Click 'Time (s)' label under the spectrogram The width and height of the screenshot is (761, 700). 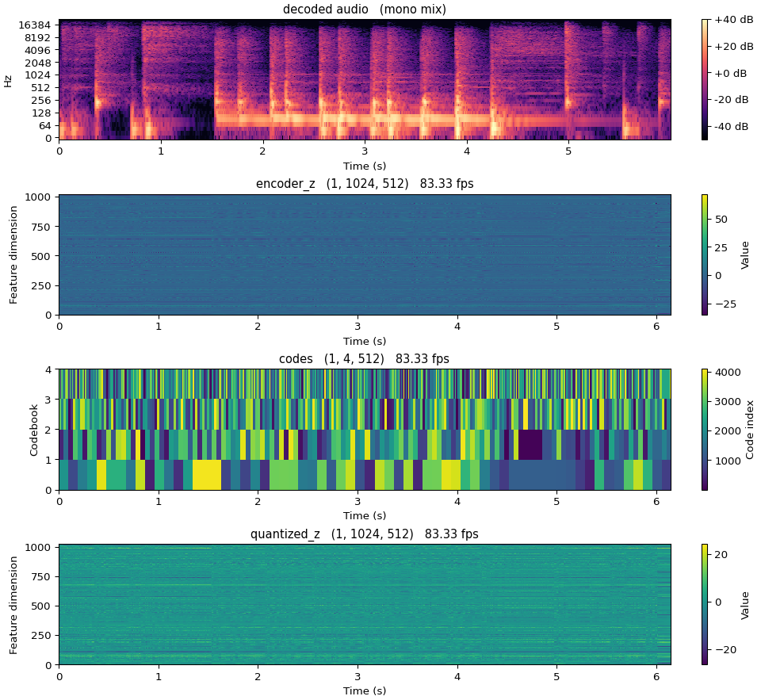tap(365, 166)
